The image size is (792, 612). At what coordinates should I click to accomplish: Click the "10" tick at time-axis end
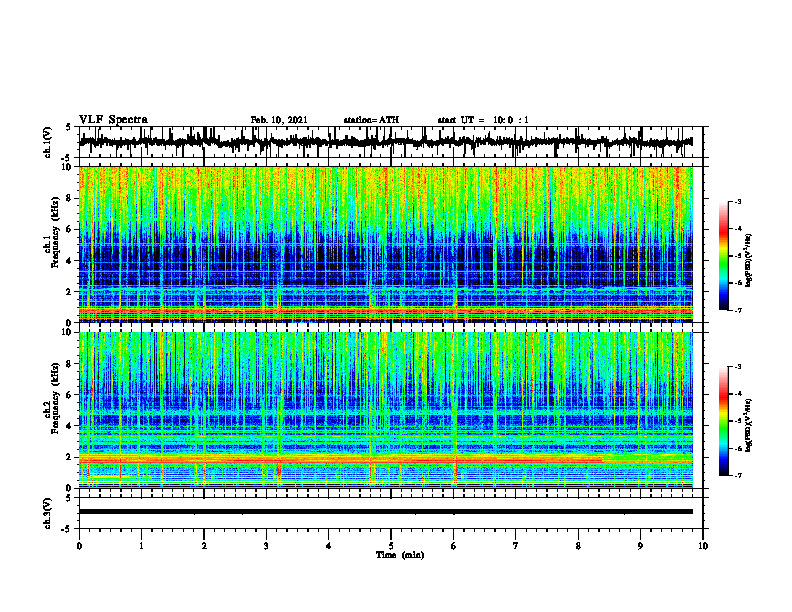pyautogui.click(x=703, y=546)
